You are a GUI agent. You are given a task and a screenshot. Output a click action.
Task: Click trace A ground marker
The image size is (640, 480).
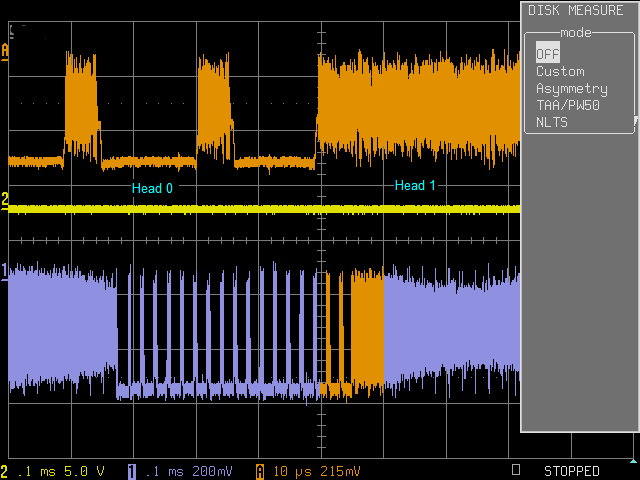(4, 52)
